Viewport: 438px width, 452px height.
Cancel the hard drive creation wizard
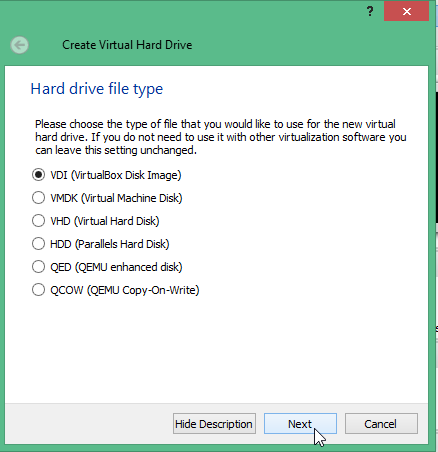pos(381,424)
